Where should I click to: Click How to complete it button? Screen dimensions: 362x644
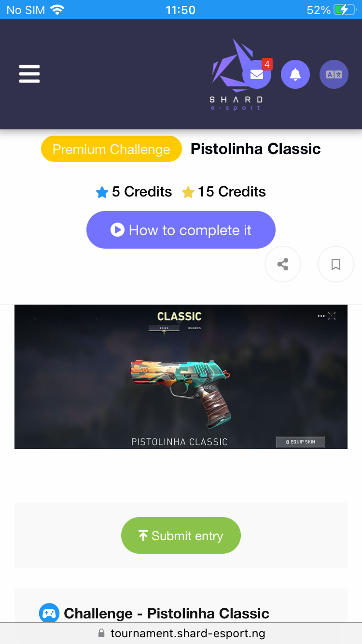tap(181, 230)
